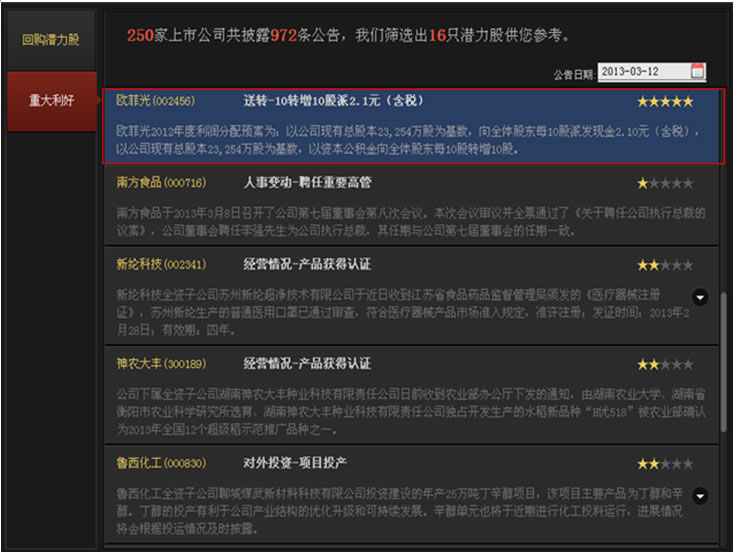The width and height of the screenshot is (734, 554).
Task: Expand the 新纶科技 announcement details arrow
Action: click(700, 297)
